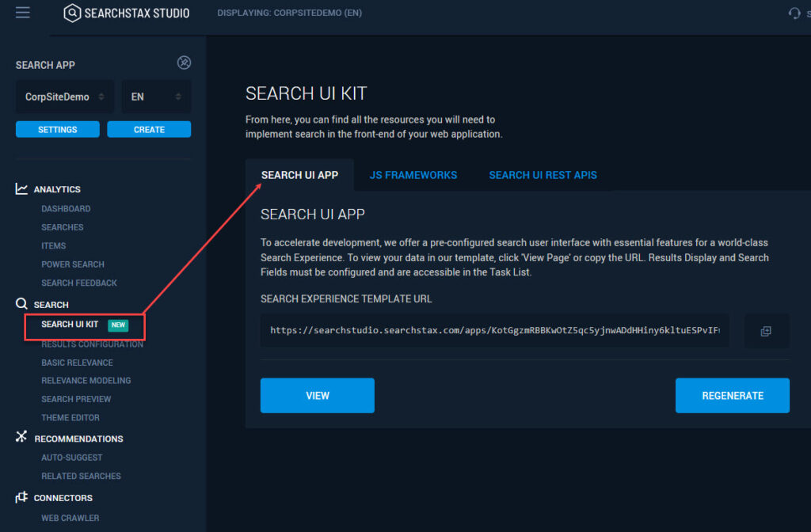The height and width of the screenshot is (532, 811).
Task: Click the Analytics chart icon
Action: tap(21, 188)
